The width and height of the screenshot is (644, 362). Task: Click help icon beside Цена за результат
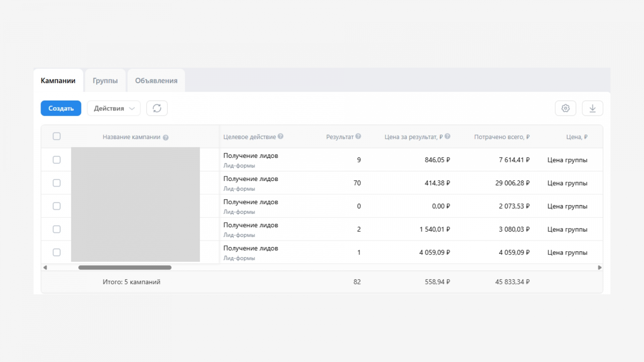click(x=447, y=136)
